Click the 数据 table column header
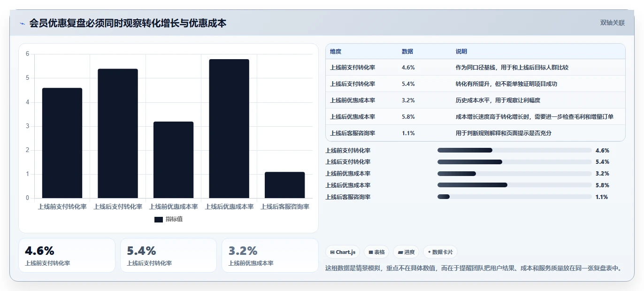This screenshot has height=291, width=644. point(407,51)
